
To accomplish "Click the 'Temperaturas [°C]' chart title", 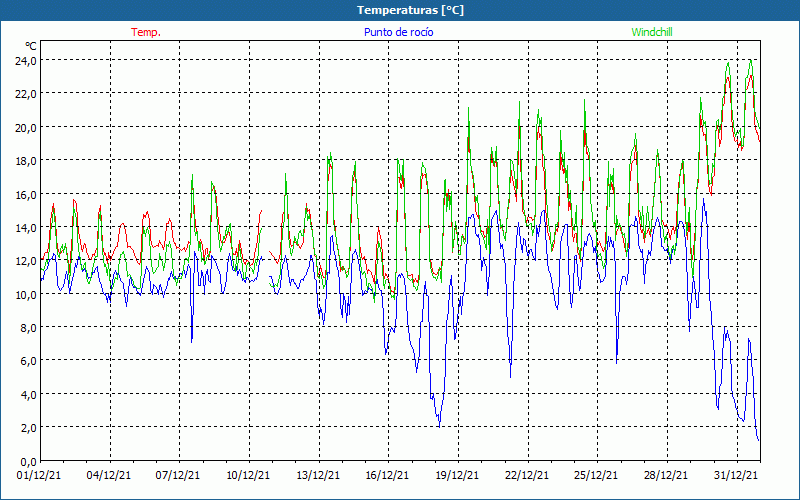I will click(410, 10).
